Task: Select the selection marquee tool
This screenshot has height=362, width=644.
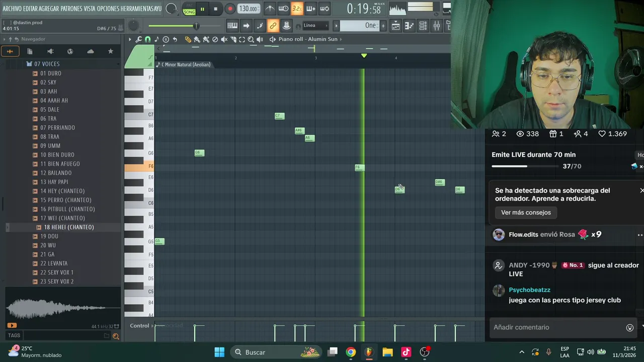Action: pos(242,39)
